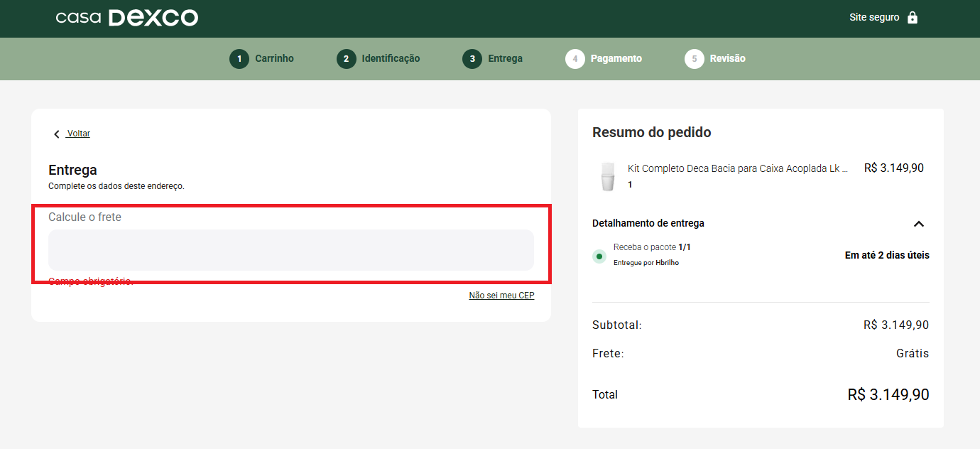Click the step 4 circle icon
This screenshot has height=449, width=980.
coord(575,59)
